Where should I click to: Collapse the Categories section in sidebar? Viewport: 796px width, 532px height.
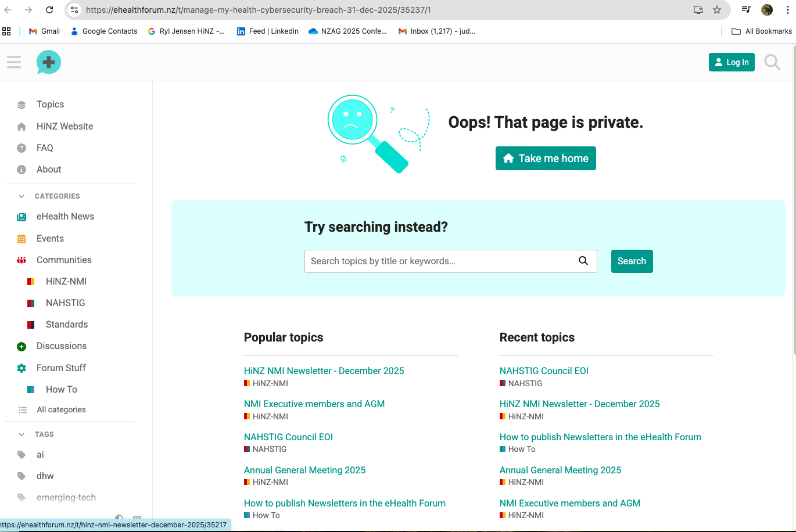(21, 196)
